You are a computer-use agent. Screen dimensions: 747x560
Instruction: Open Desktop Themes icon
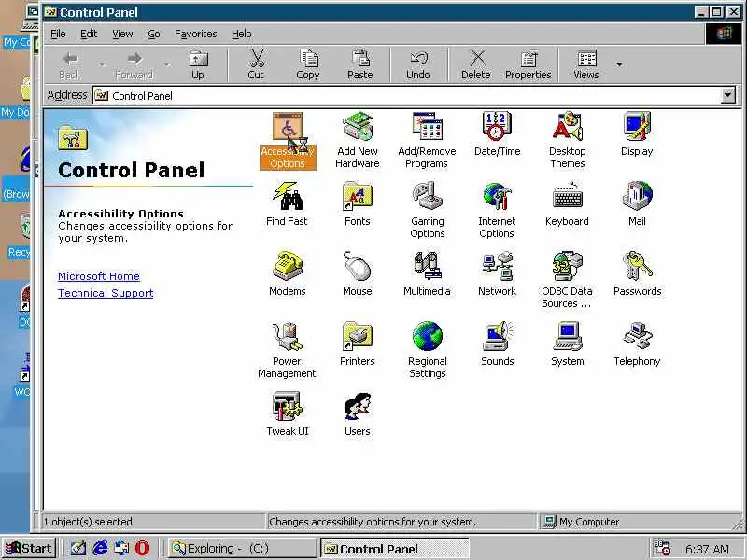pyautogui.click(x=567, y=141)
